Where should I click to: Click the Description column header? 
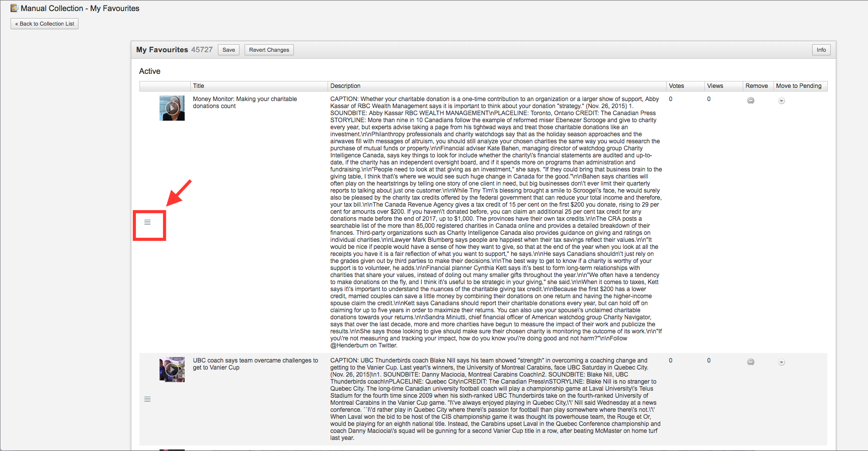pos(497,86)
